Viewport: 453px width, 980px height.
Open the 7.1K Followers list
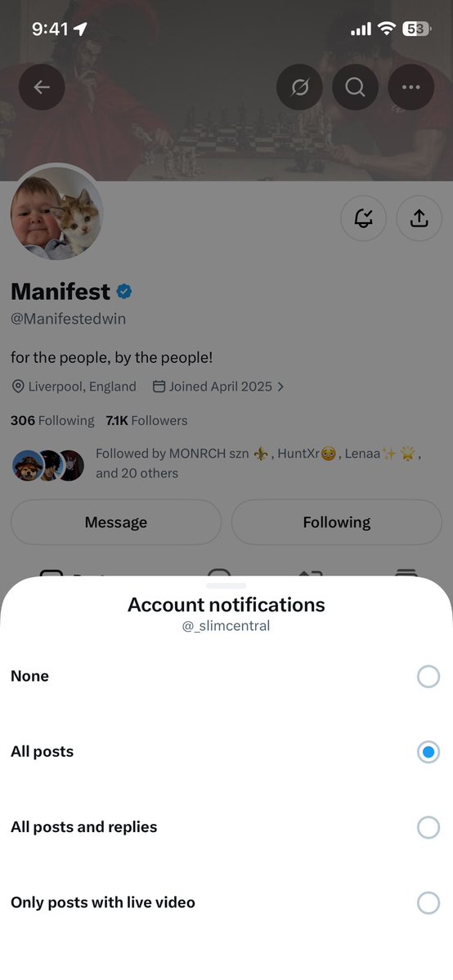tap(146, 421)
